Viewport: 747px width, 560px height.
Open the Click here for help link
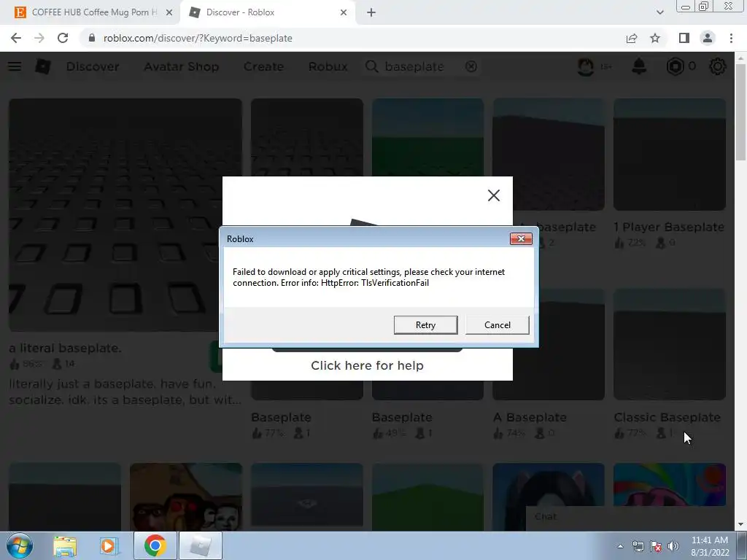(367, 365)
